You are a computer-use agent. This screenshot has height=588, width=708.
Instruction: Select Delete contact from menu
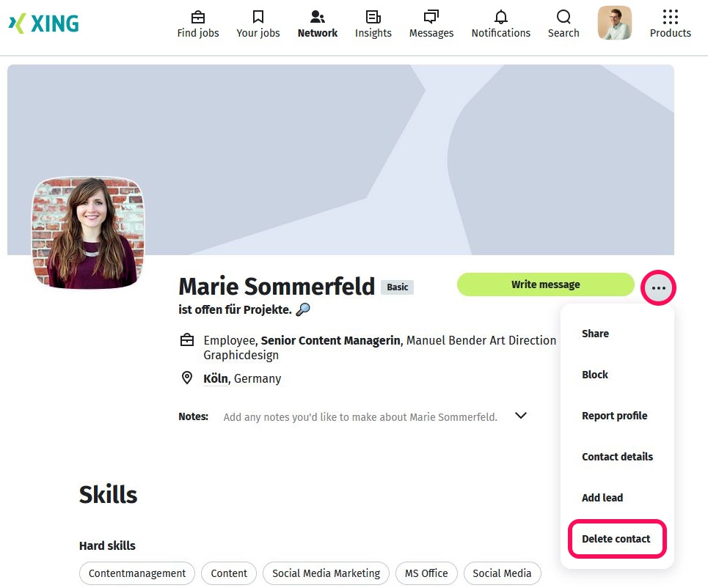[616, 539]
